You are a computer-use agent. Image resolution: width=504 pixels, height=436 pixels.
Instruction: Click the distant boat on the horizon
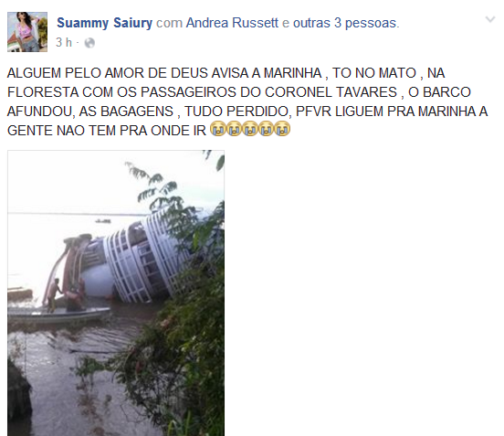tap(103, 220)
